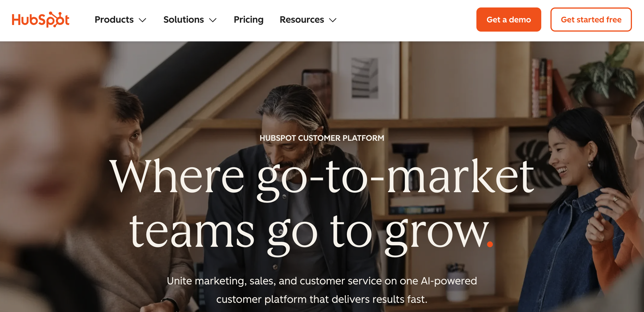Click "customer platform that delivers results fast" text
This screenshot has width=644, height=312.
pyautogui.click(x=322, y=299)
